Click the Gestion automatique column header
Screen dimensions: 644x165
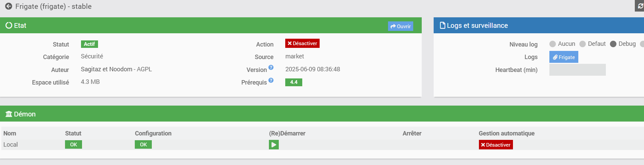506,133
